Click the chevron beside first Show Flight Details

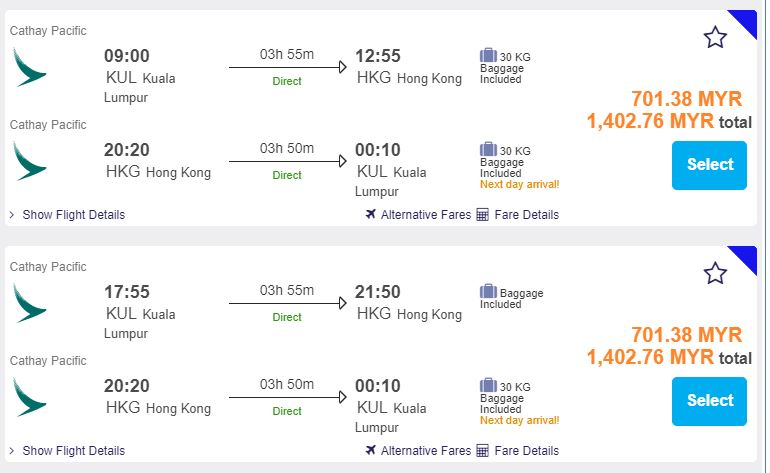(x=12, y=215)
